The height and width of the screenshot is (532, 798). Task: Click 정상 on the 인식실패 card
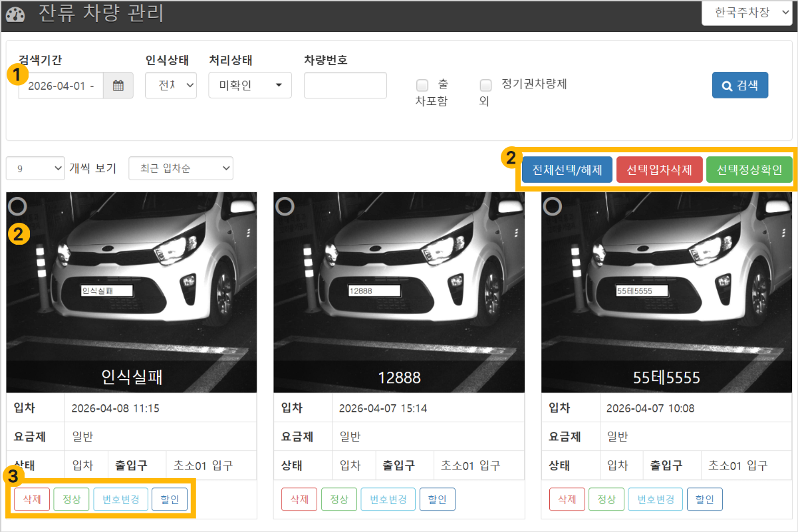71,499
